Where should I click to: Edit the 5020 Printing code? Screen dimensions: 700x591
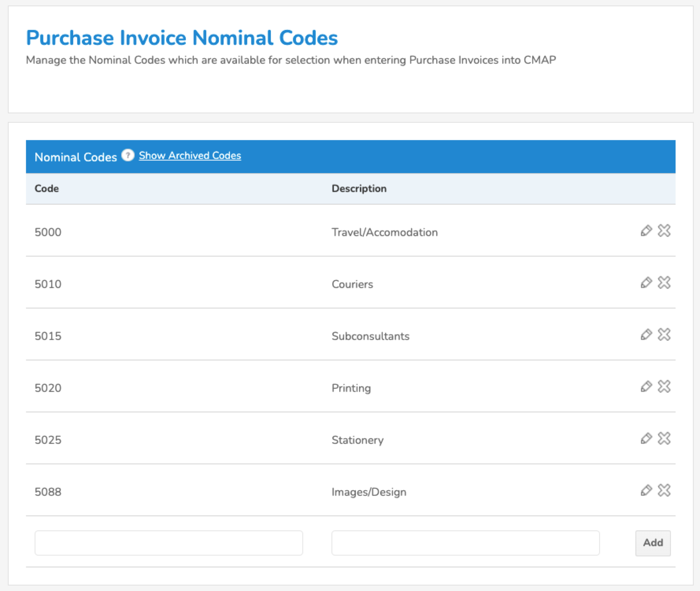[646, 387]
